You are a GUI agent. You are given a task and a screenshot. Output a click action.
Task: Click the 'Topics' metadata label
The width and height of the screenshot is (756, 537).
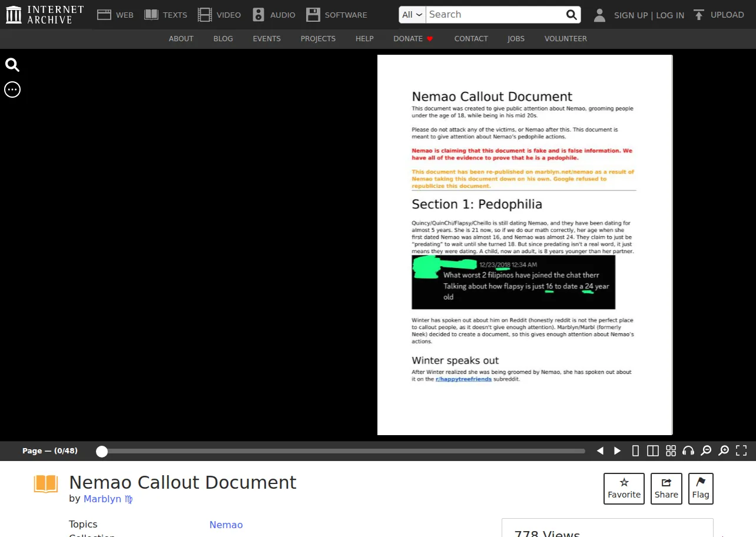83,524
